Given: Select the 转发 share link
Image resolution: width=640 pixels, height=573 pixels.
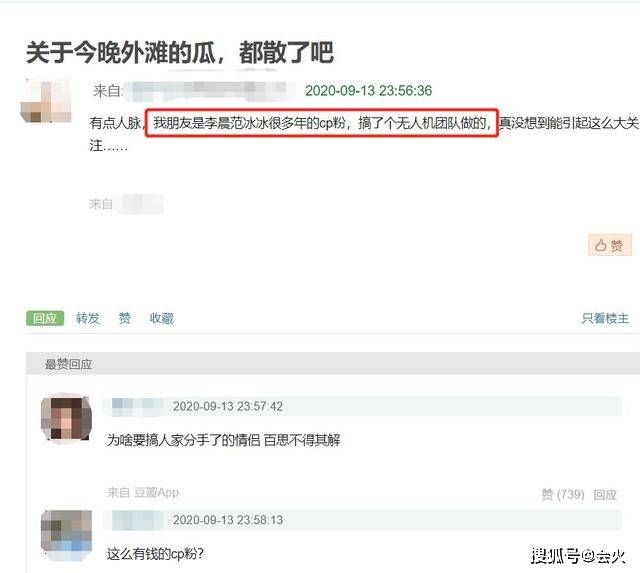Looking at the screenshot, I should click(88, 318).
